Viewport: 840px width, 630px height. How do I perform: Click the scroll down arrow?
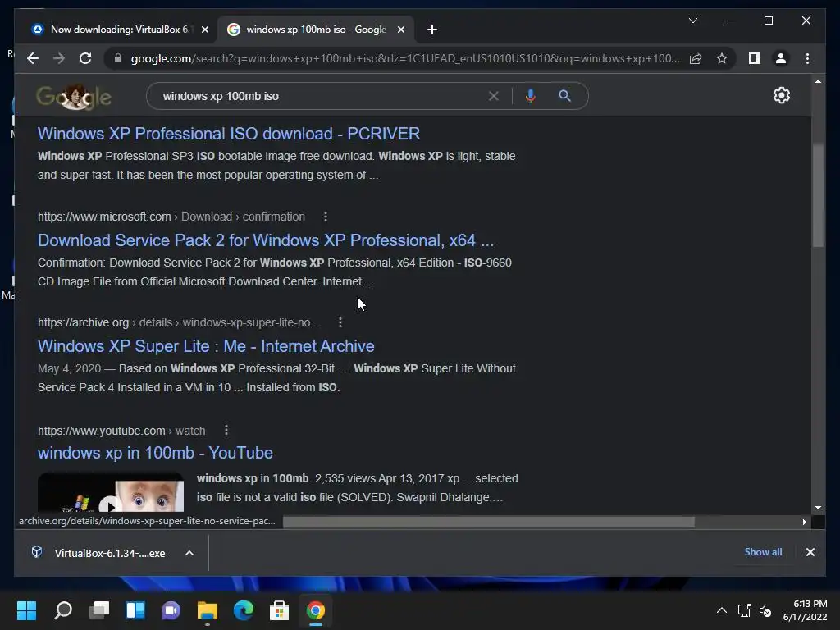[818, 507]
